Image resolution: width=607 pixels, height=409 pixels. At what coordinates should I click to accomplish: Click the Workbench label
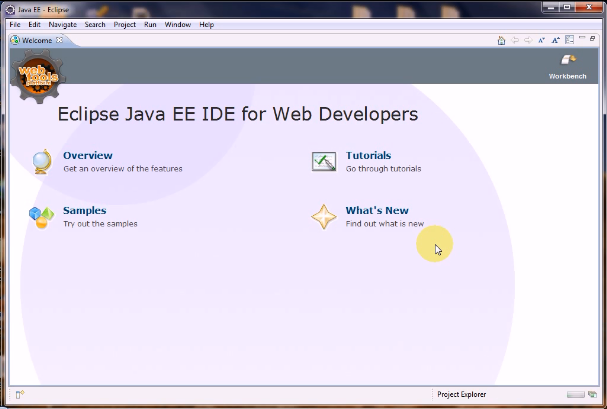tap(568, 76)
